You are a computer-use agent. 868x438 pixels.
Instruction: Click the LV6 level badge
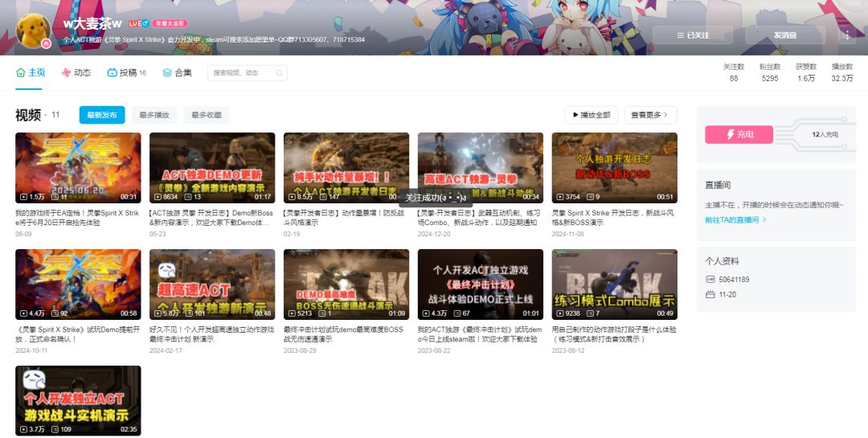pyautogui.click(x=138, y=24)
